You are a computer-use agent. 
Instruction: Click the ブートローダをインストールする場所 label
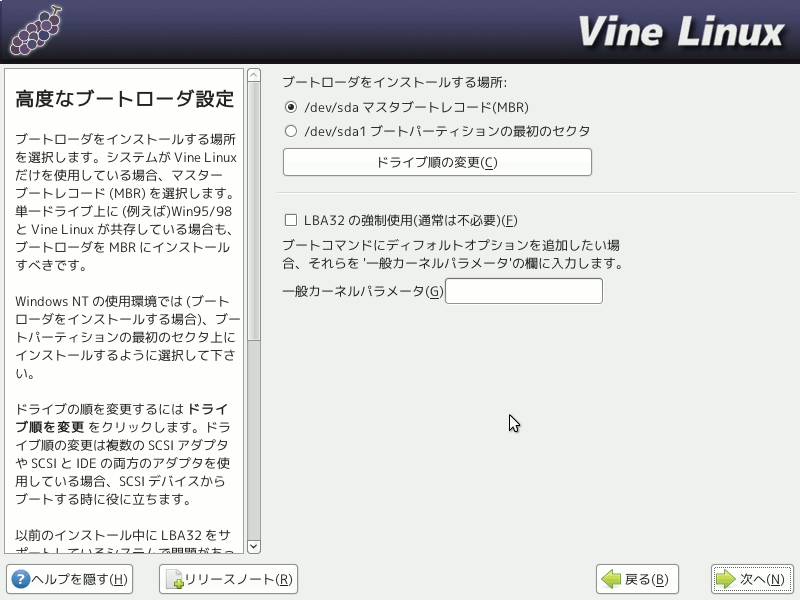[x=395, y=82]
